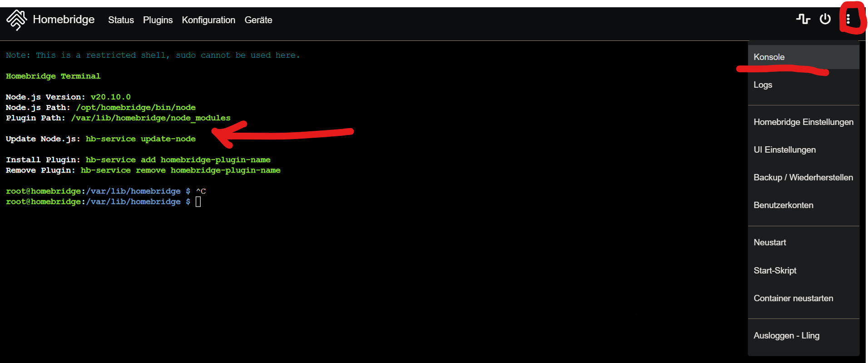Open the Plugins page
Screen dimensions: 868x363
[x=158, y=20]
